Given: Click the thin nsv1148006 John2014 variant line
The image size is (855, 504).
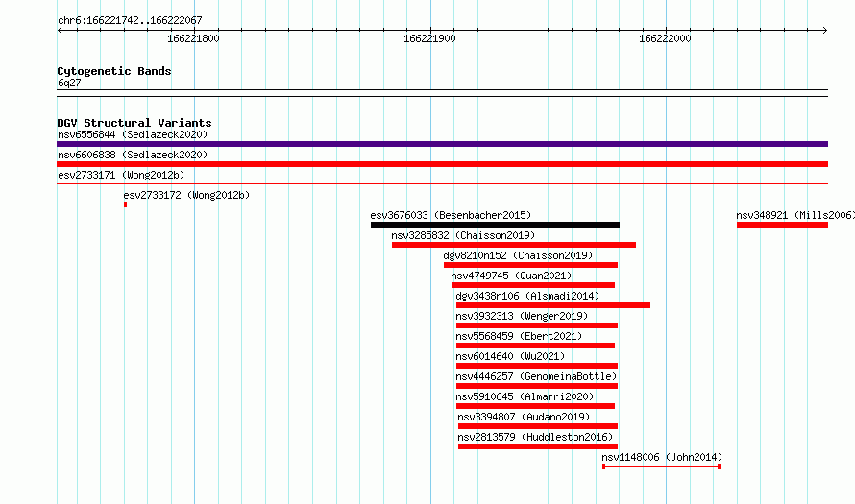Looking at the screenshot, I should pyautogui.click(x=662, y=467).
